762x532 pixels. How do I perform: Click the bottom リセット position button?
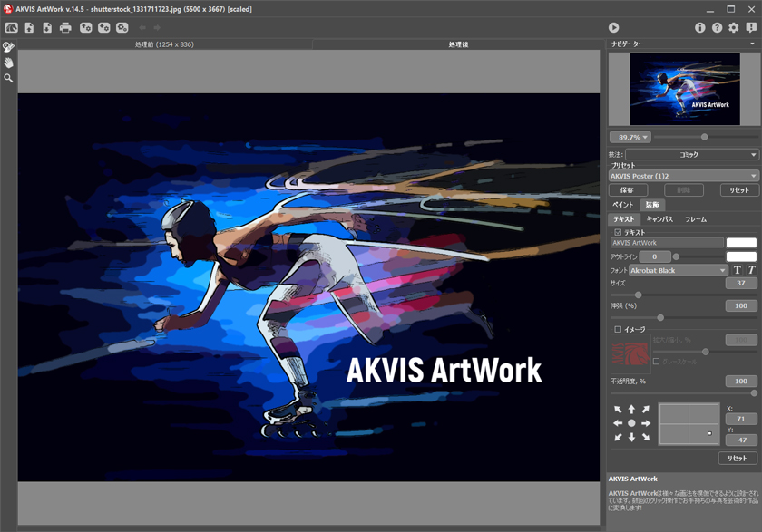coord(738,458)
